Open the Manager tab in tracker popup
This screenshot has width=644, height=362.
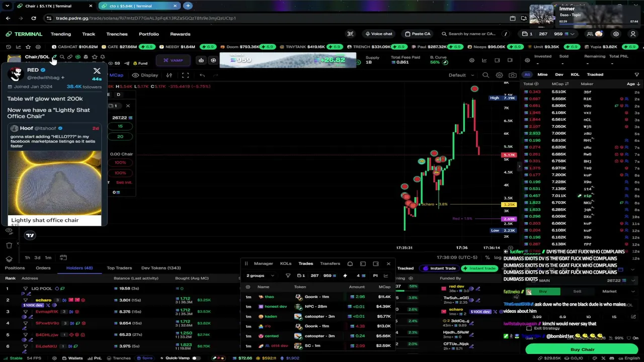pyautogui.click(x=263, y=263)
